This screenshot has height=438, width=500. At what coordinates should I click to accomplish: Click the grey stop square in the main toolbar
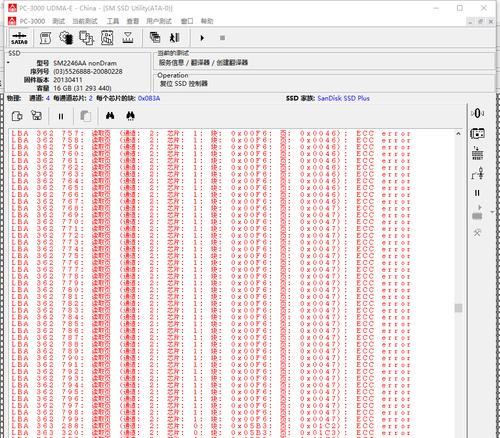222,38
